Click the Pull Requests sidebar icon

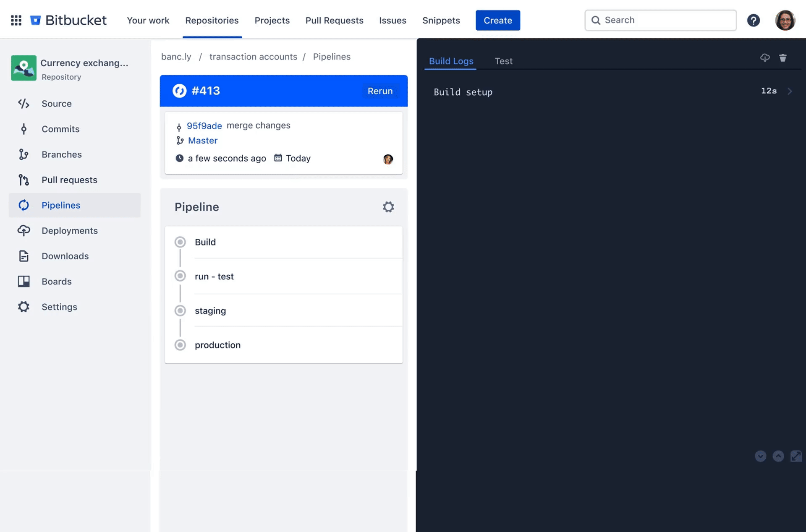coord(23,179)
